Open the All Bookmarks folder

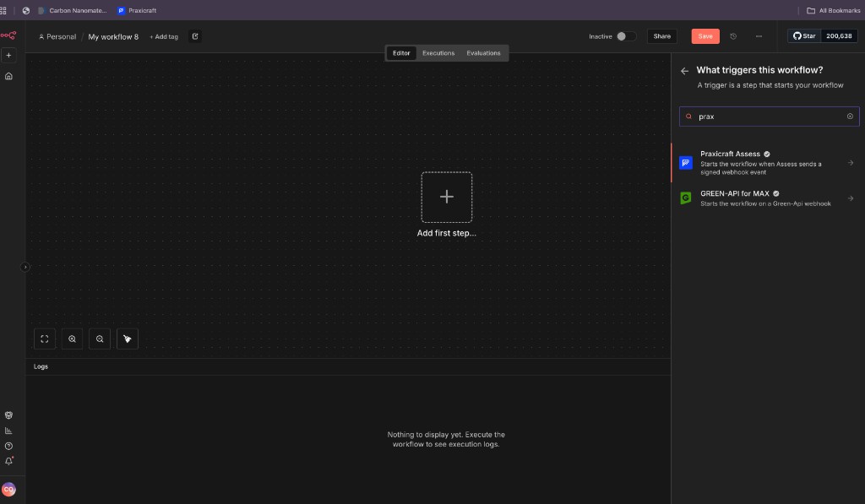point(834,10)
